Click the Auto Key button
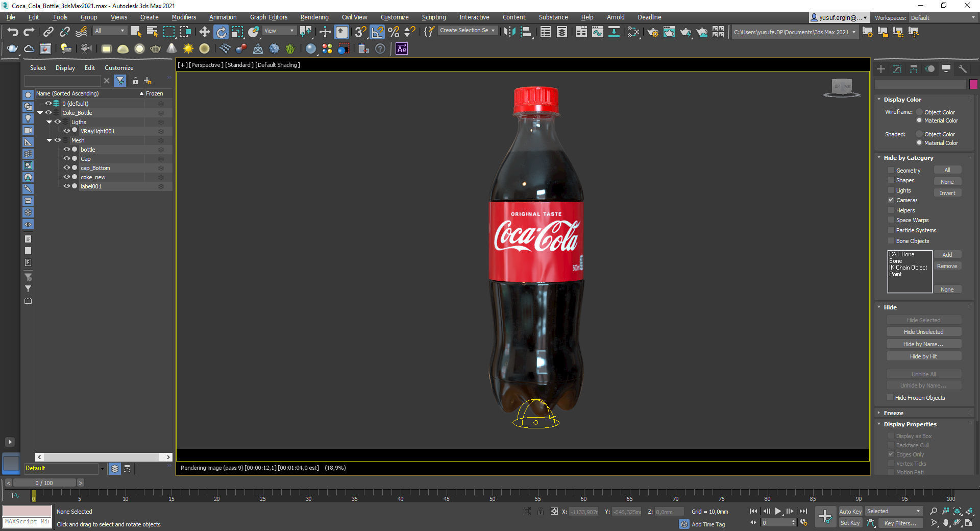The height and width of the screenshot is (531, 980). 850,512
